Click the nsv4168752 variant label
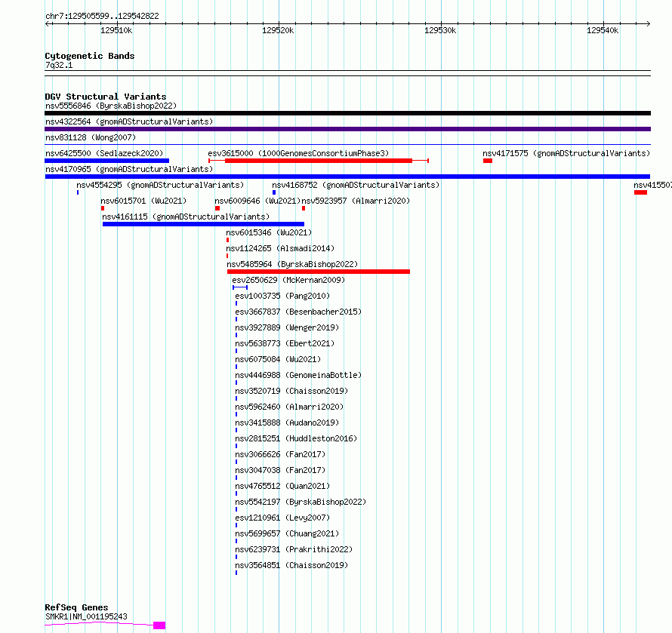Image resolution: width=672 pixels, height=633 pixels. tap(356, 185)
